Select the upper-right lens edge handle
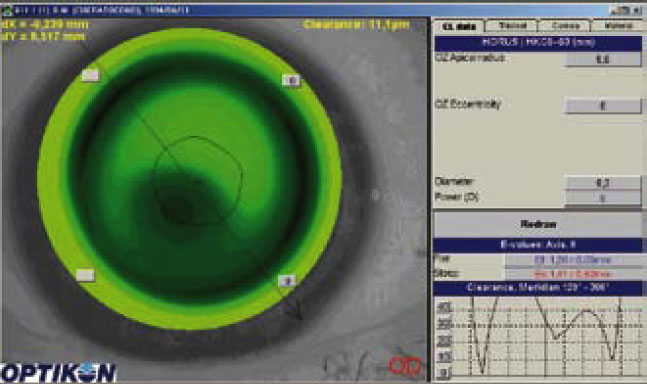Viewport: 647px width, 384px height. pyautogui.click(x=291, y=80)
